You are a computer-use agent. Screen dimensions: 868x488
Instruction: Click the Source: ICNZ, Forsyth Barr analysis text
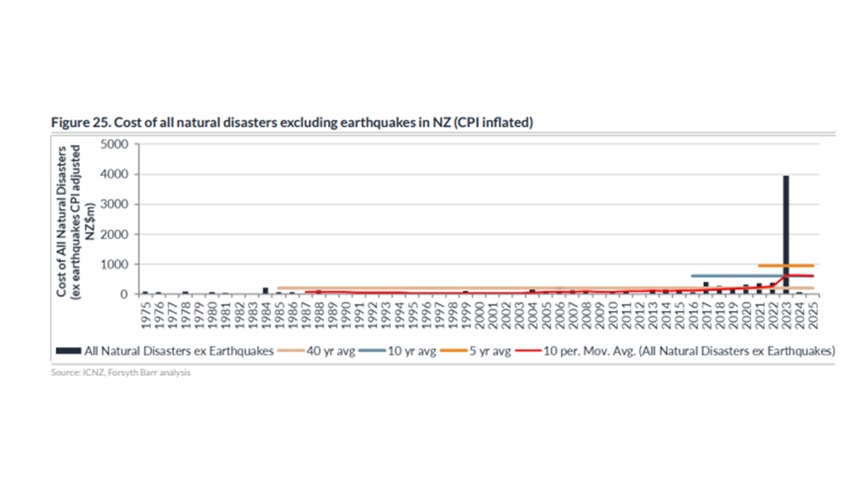click(121, 373)
